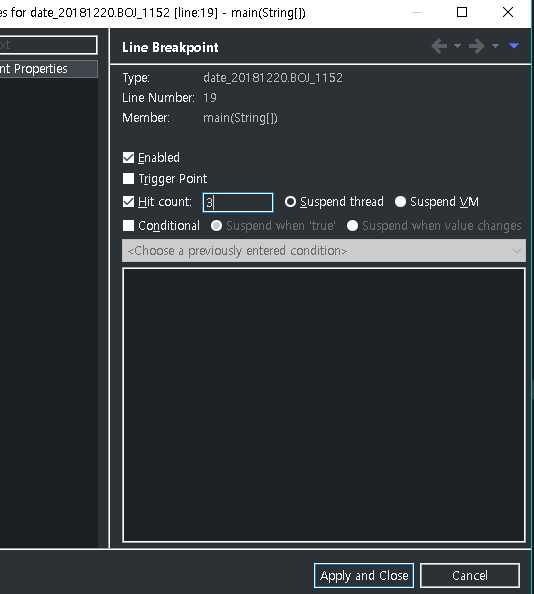Click the Apply and Close button
This screenshot has width=534, height=594.
(364, 575)
